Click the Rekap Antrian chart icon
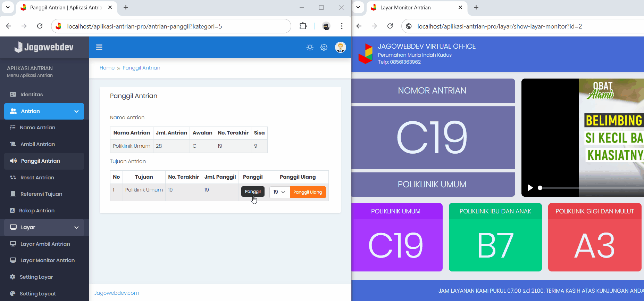 (12, 211)
